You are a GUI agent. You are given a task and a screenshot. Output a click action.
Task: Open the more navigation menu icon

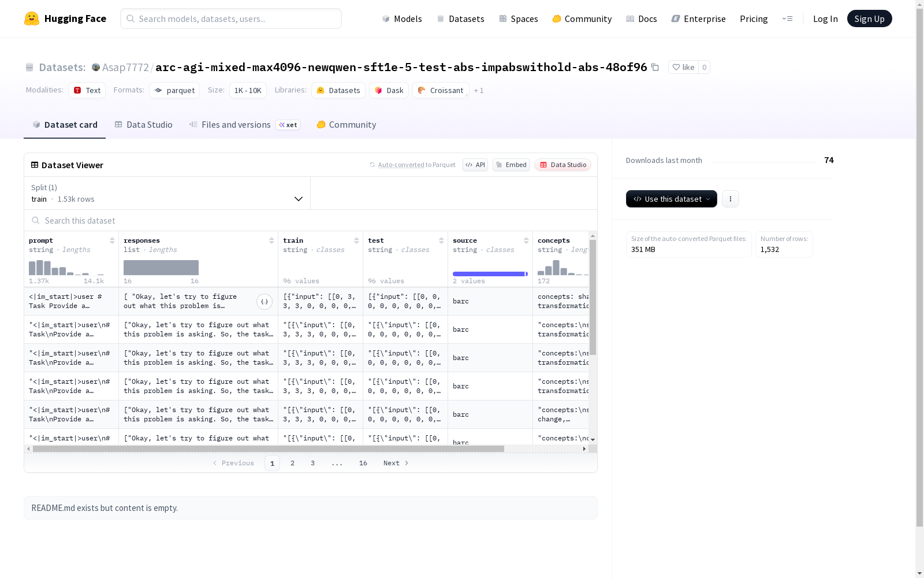pos(787,18)
